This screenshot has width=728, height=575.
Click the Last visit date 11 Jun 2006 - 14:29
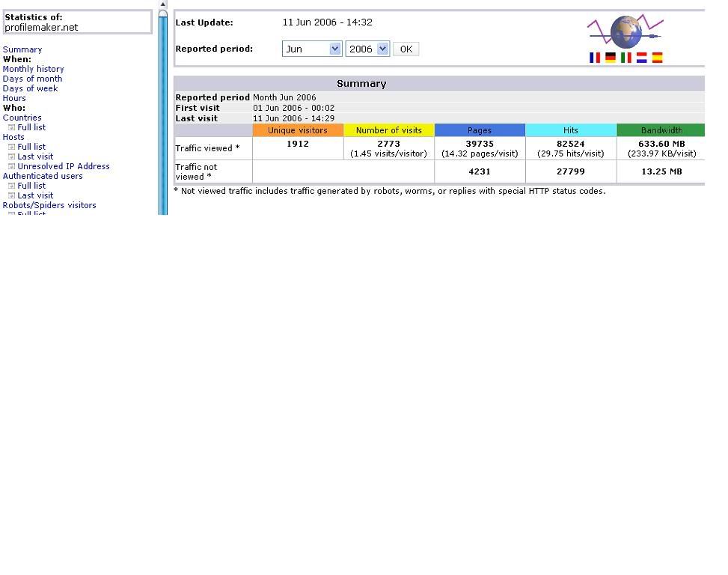coord(293,118)
